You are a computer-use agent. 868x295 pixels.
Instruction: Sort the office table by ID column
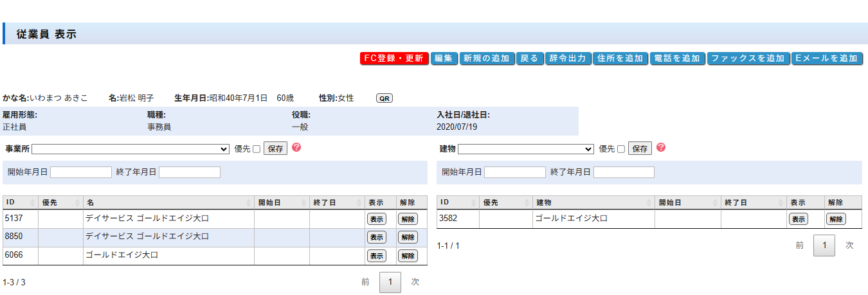pyautogui.click(x=19, y=202)
